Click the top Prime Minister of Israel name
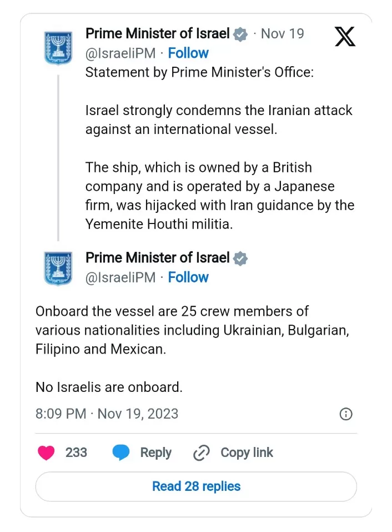The image size is (392, 532). coord(157,34)
